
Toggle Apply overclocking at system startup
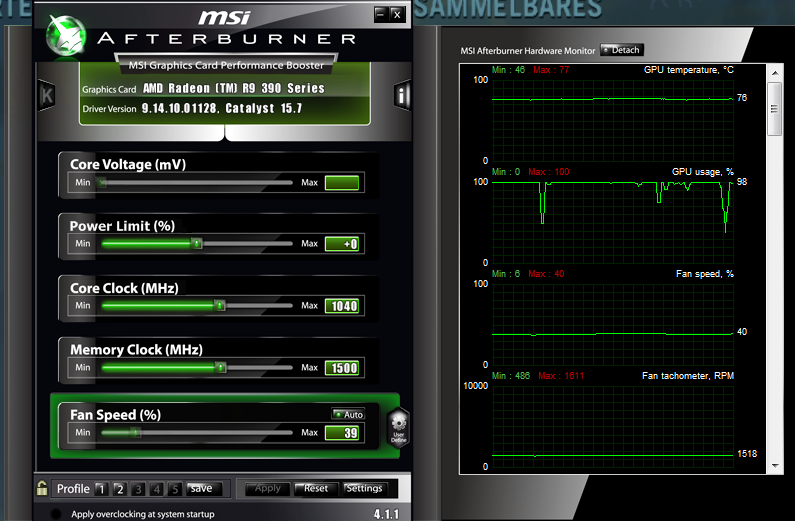(x=55, y=513)
